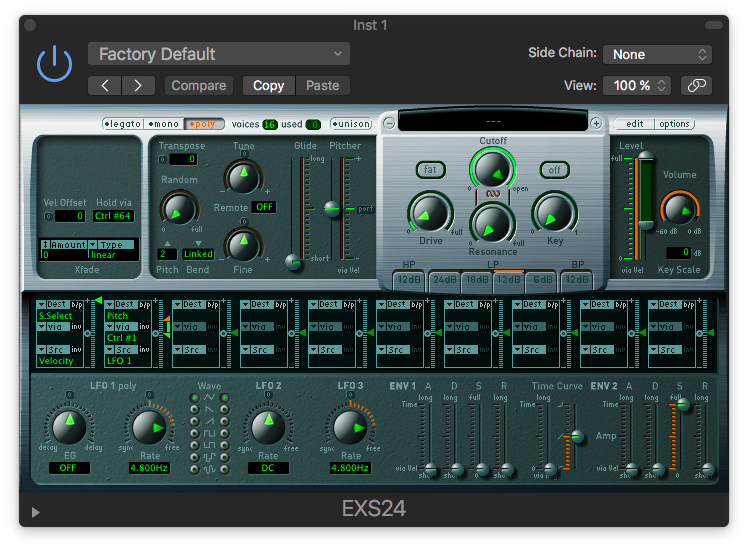Toggle unison mode
The image size is (748, 550).
click(x=351, y=124)
